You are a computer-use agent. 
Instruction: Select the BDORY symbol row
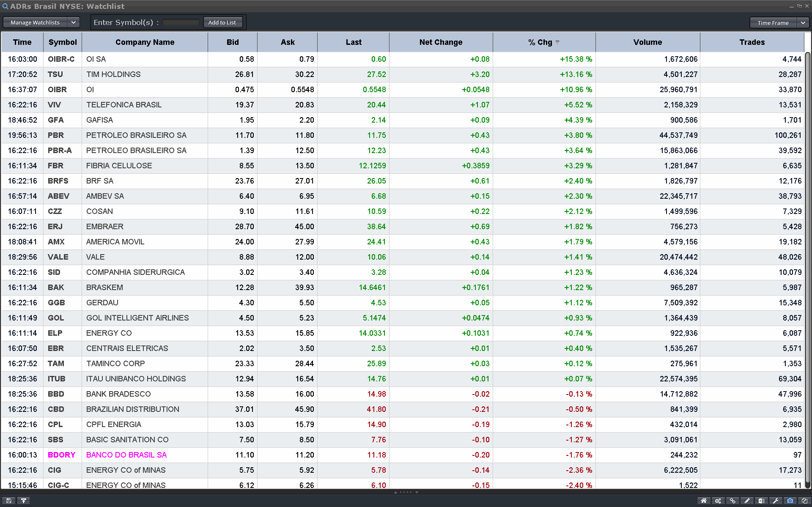pyautogui.click(x=61, y=455)
